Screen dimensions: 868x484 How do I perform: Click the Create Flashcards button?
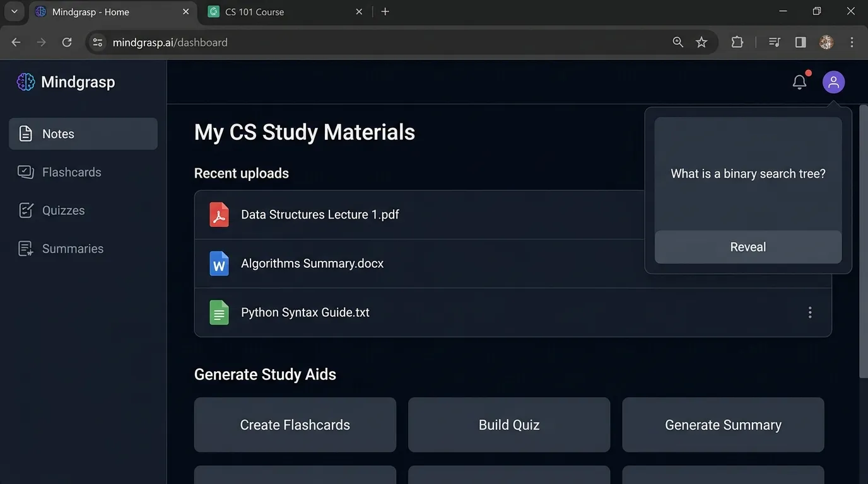coord(295,425)
